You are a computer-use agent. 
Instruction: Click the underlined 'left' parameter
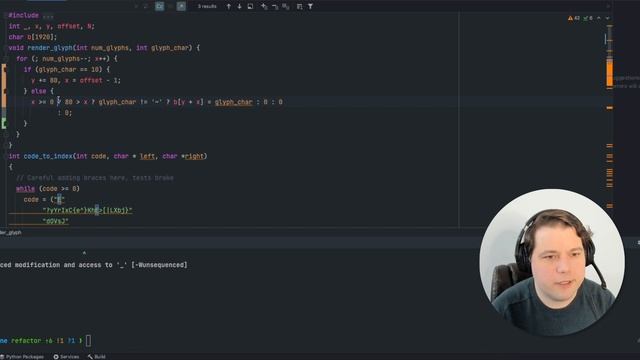(x=147, y=156)
